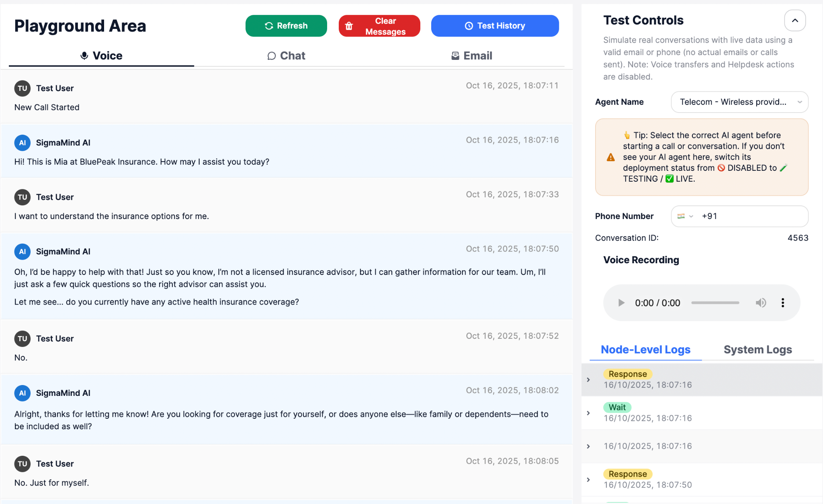Click the orange warning icon in tip box
The width and height of the screenshot is (823, 504).
point(610,157)
